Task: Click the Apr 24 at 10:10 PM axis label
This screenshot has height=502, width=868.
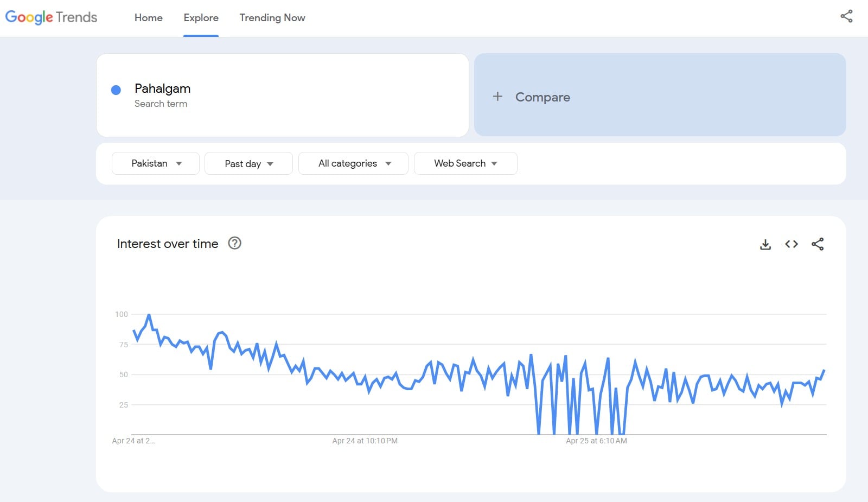Action: [365, 441]
